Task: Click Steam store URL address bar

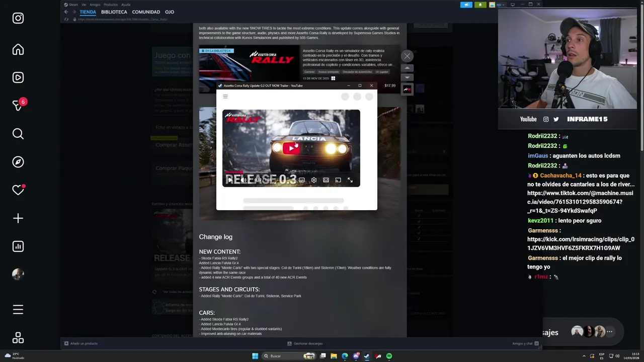Action: tap(122, 19)
